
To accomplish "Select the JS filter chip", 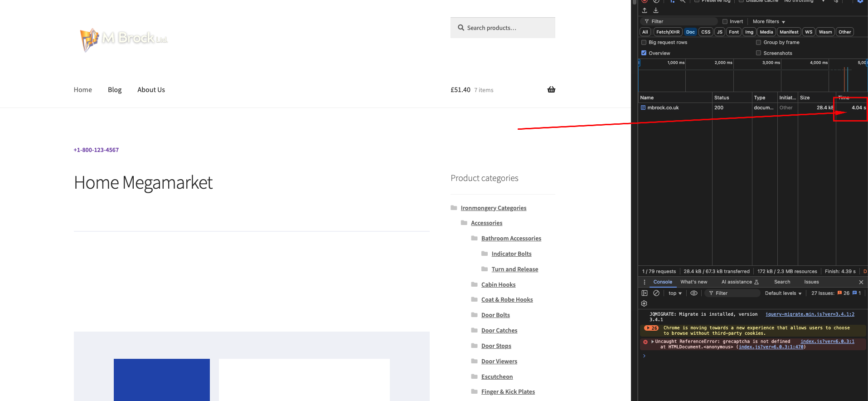I will pos(720,32).
